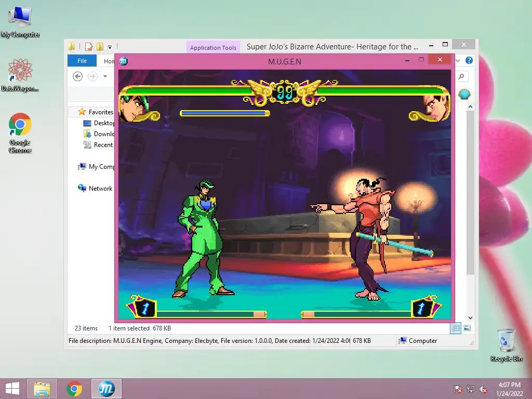Open the Recycle Bin icon
The height and width of the screenshot is (399, 532).
506,345
